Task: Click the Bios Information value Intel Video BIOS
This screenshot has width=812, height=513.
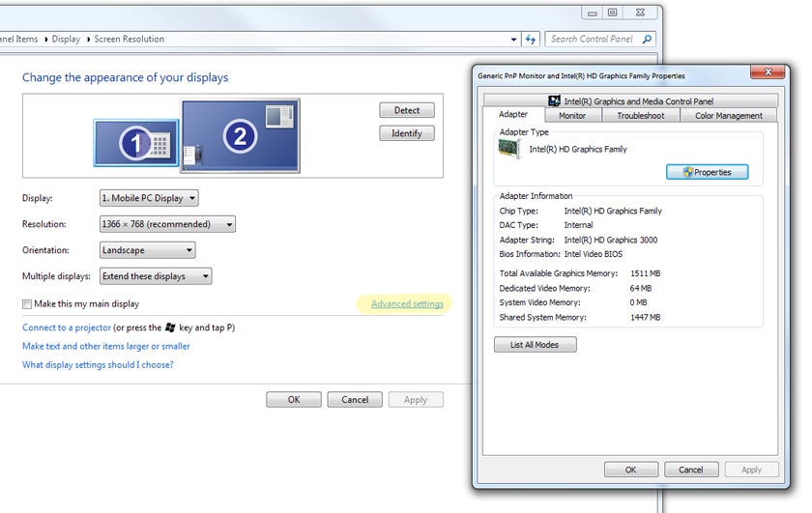Action: click(x=594, y=254)
